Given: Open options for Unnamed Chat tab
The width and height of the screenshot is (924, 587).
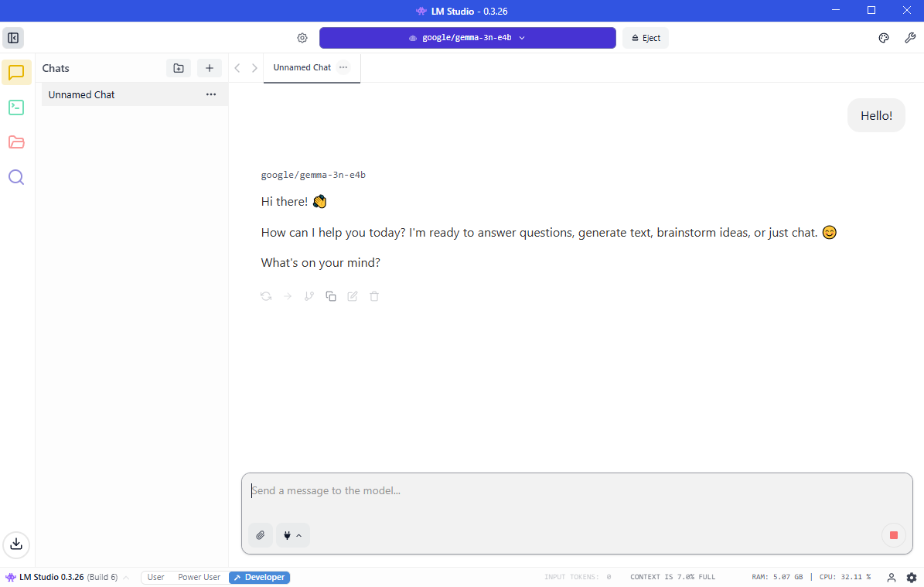Looking at the screenshot, I should coord(343,67).
